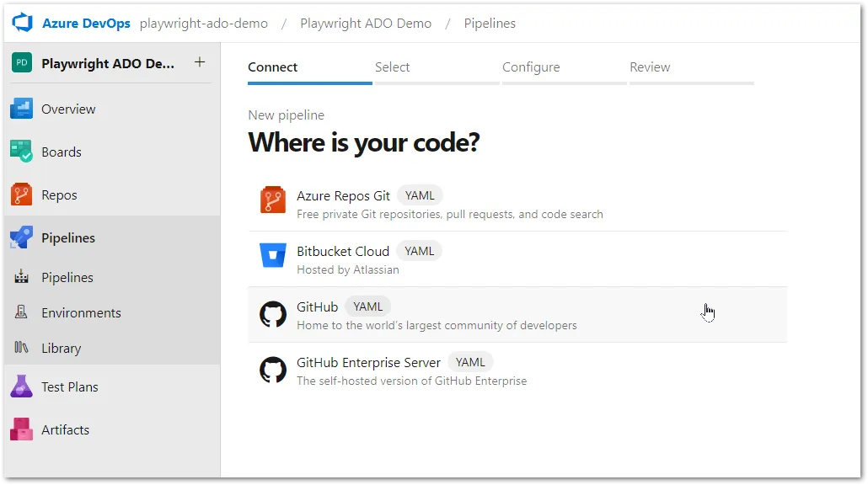Viewport: 868px width, 485px height.
Task: Open the Boards section label
Action: point(62,152)
